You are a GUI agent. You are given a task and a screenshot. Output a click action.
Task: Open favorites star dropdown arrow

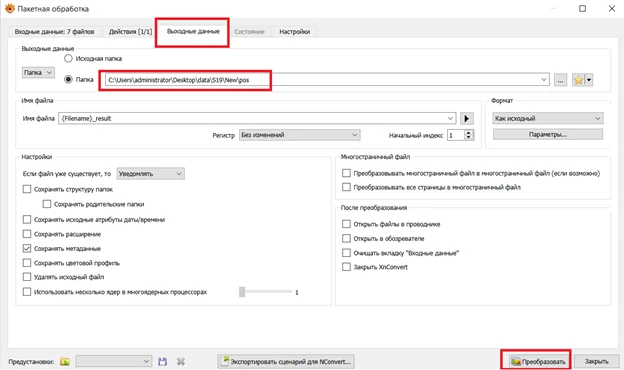tap(589, 80)
